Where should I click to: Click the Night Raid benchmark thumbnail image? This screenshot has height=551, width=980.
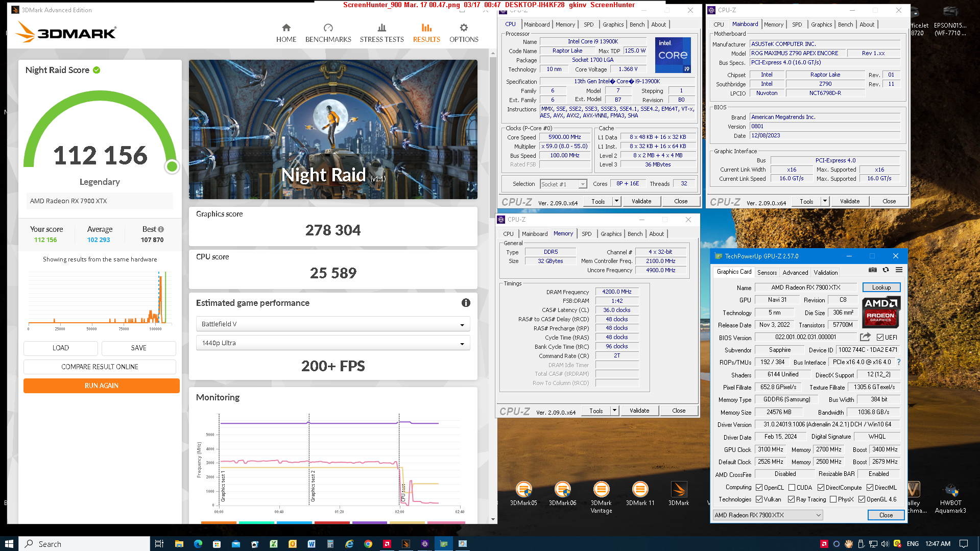click(333, 129)
